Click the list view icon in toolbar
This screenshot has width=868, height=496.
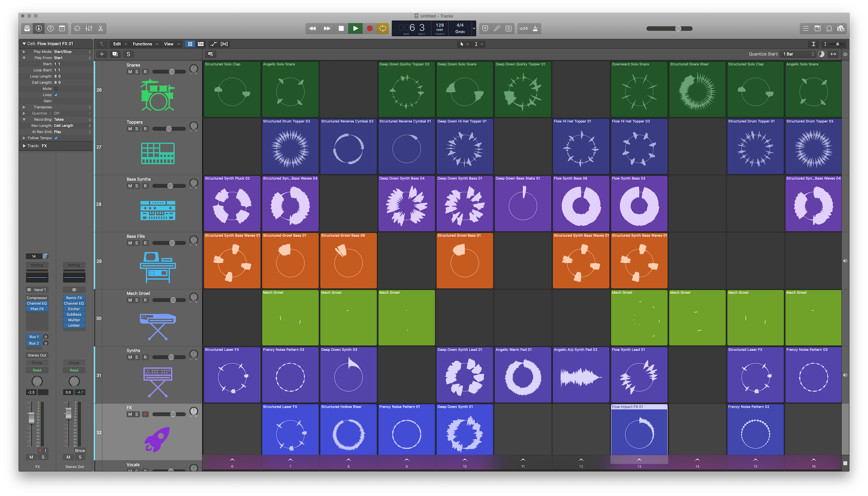(806, 28)
